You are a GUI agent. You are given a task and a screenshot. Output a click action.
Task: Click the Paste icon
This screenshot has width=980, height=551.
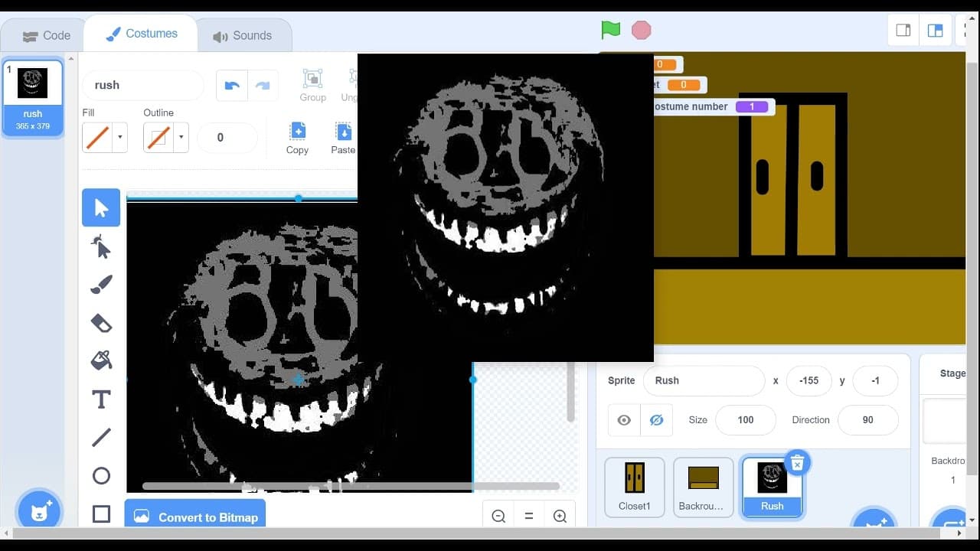343,131
